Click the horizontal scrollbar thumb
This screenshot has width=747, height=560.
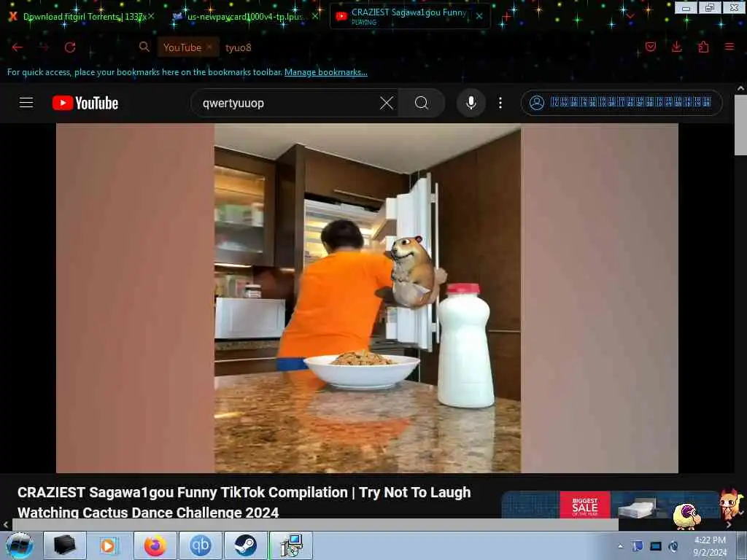(315, 525)
